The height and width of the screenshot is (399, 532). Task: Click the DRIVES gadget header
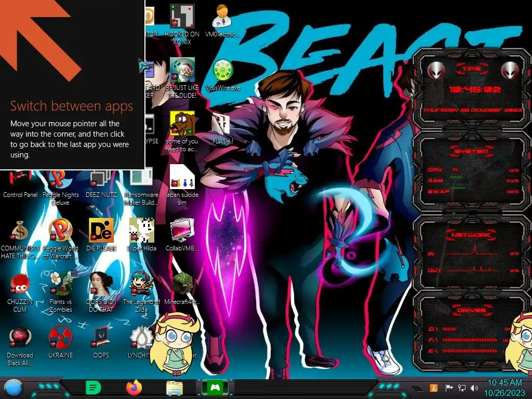tap(471, 310)
